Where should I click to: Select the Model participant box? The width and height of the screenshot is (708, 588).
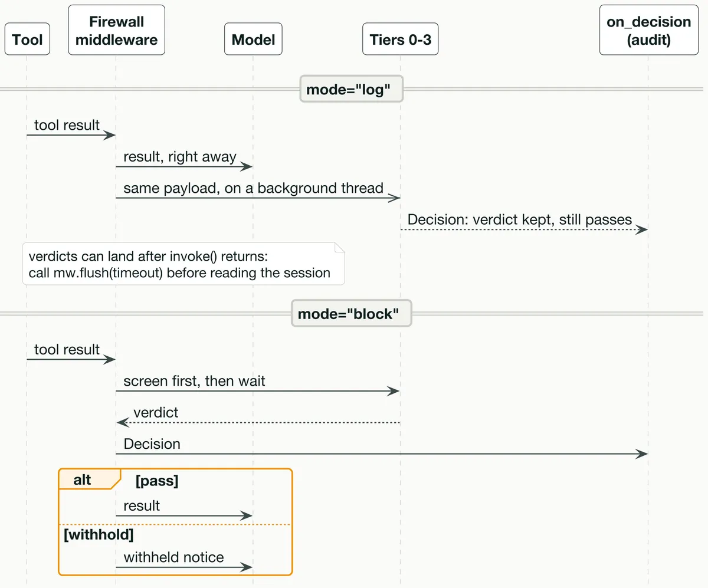[253, 40]
